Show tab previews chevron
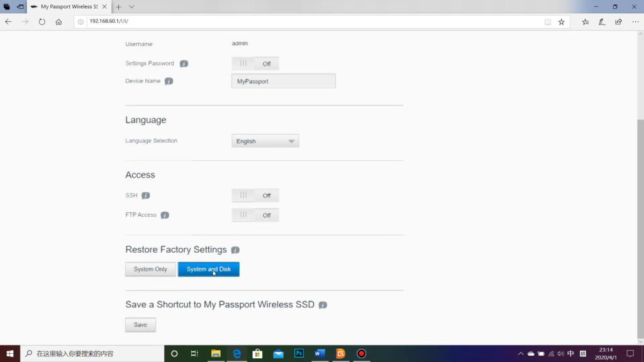Image resolution: width=644 pixels, height=362 pixels. (131, 6)
